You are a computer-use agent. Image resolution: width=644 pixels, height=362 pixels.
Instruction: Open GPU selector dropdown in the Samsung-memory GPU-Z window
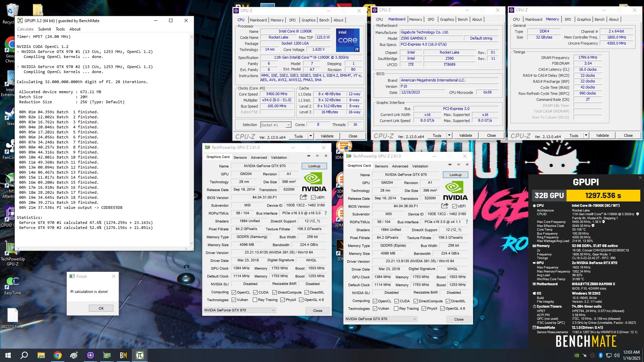coord(239,310)
